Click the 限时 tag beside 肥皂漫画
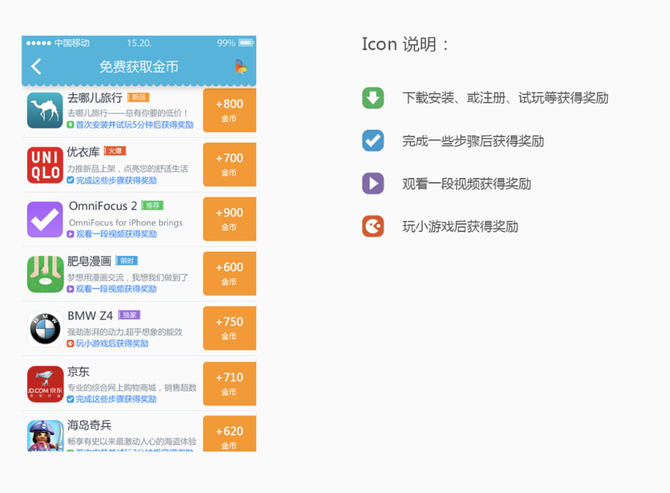 [126, 261]
